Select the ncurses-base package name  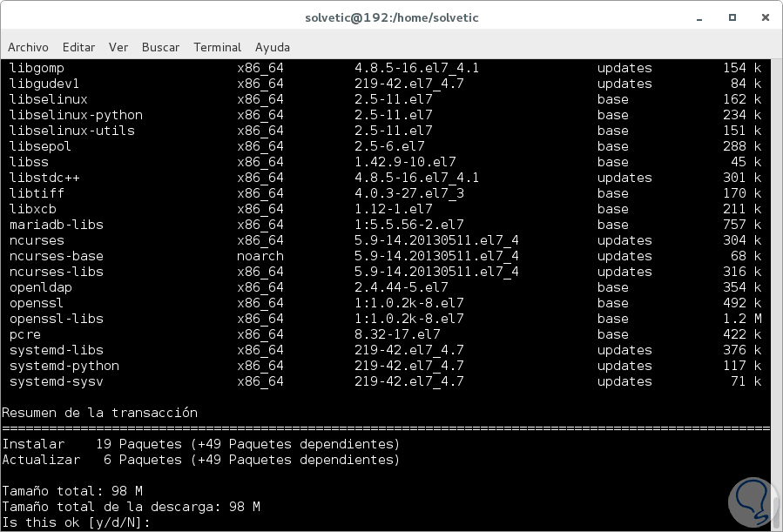click(56, 256)
